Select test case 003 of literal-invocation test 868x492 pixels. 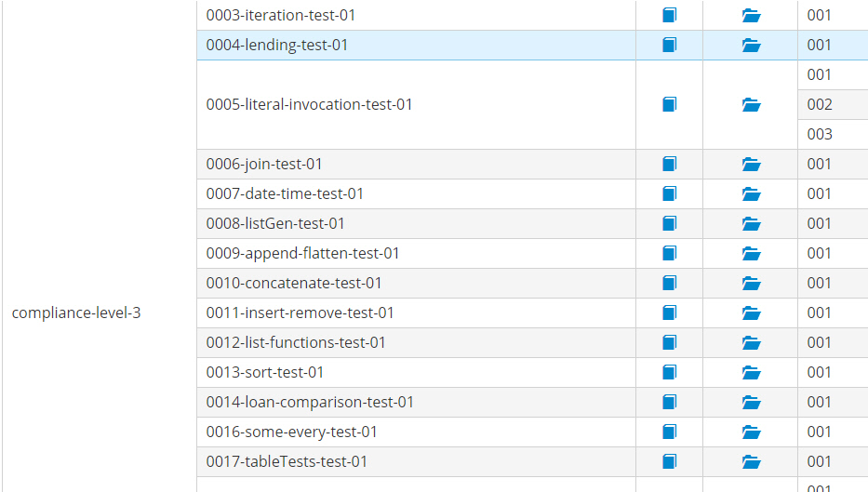point(820,134)
